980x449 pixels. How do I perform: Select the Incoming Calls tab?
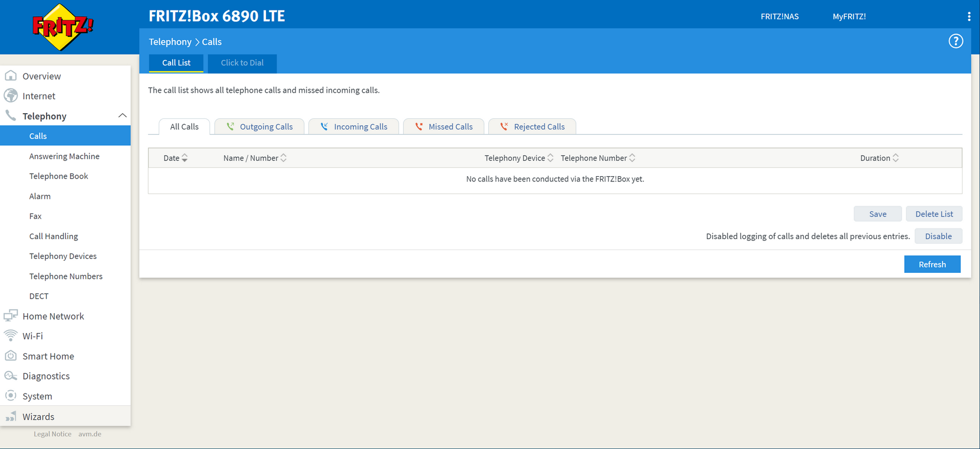(x=353, y=127)
